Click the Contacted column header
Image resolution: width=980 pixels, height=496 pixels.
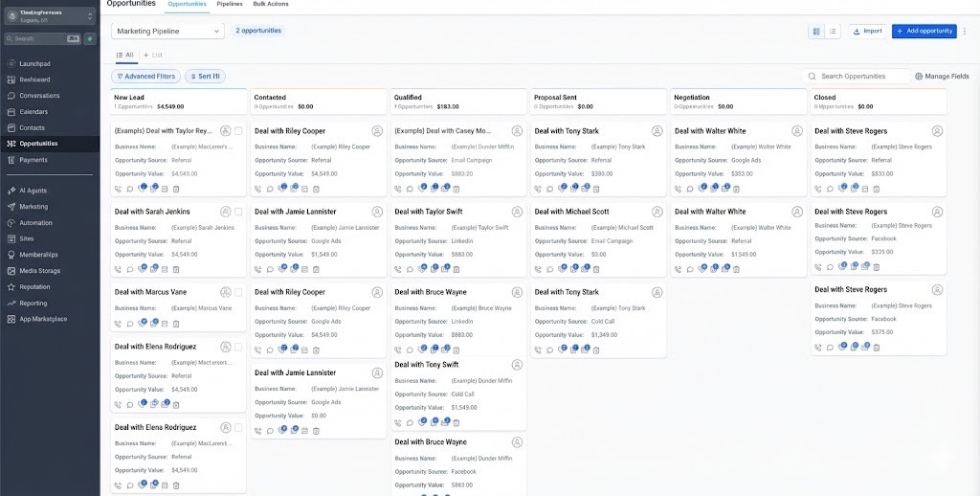(319, 101)
